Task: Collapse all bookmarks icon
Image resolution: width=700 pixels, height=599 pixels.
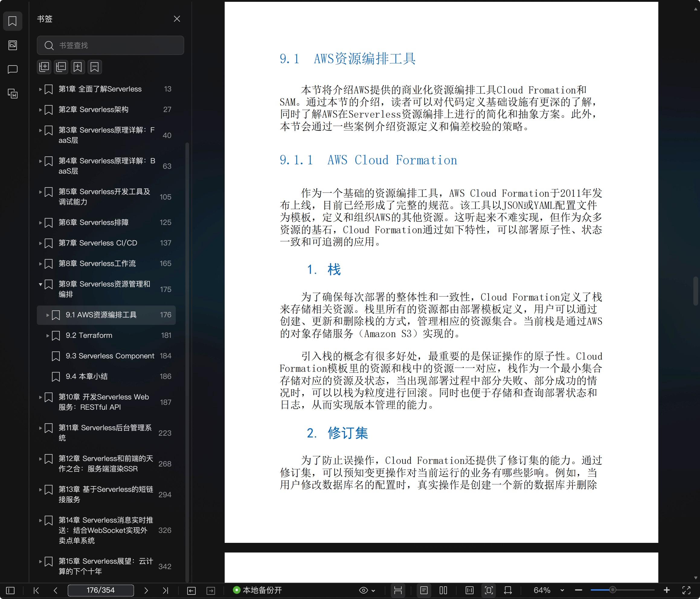Action: (x=61, y=67)
